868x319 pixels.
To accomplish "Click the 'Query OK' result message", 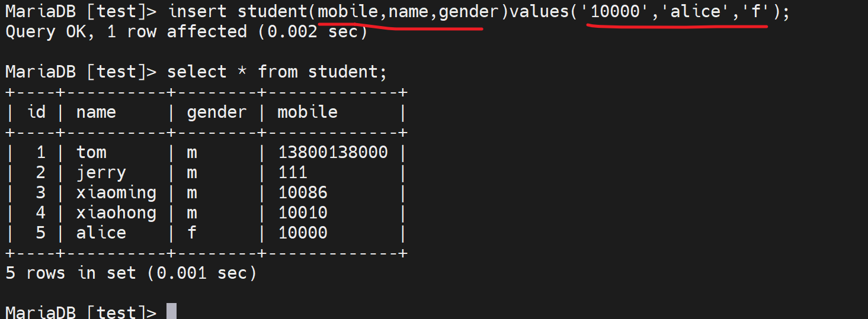I will tap(45, 31).
